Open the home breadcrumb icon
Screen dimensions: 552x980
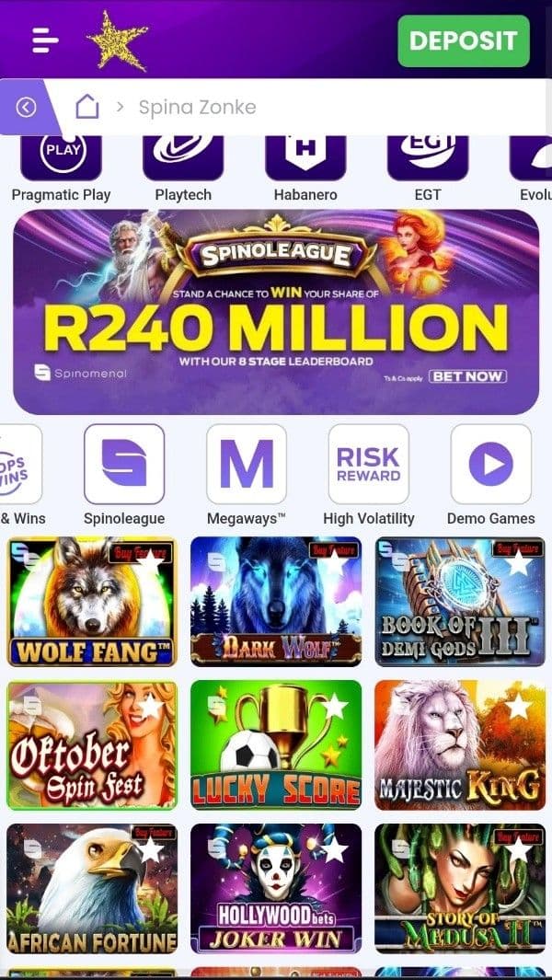[87, 107]
